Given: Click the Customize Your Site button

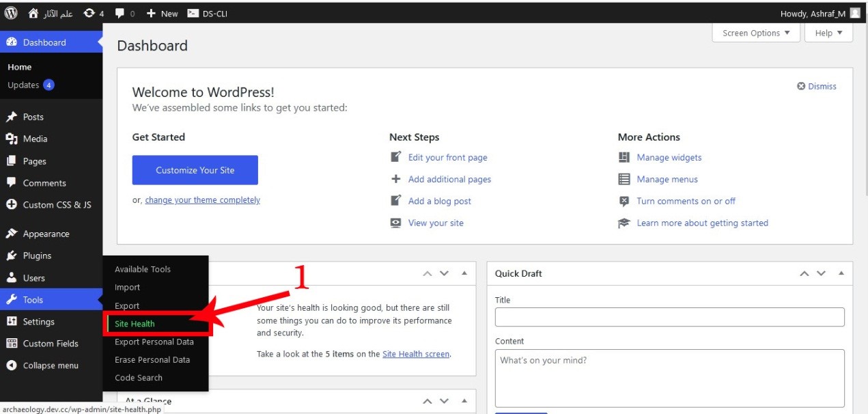Looking at the screenshot, I should click(195, 170).
